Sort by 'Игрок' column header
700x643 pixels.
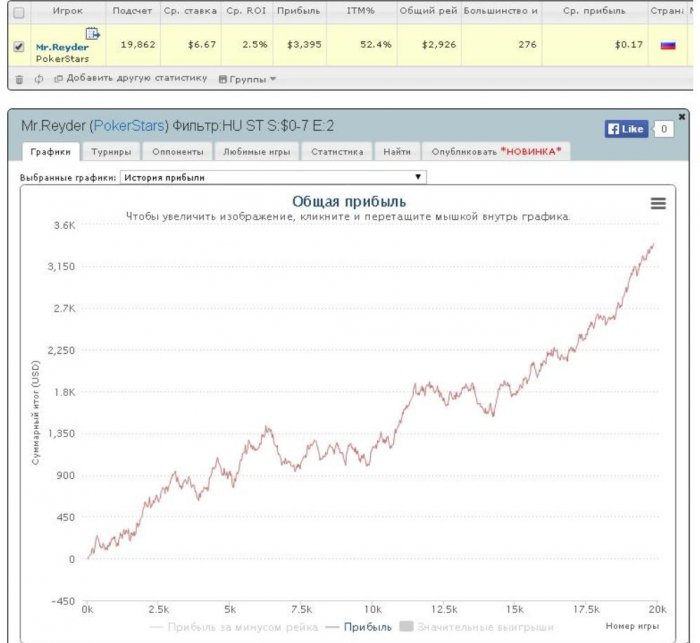tap(68, 11)
